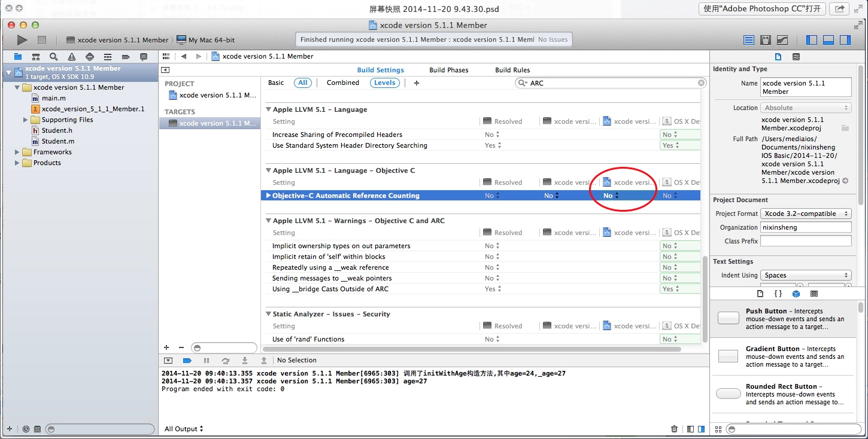Go forward in editor history
This screenshot has width=868, height=439.
pos(199,56)
